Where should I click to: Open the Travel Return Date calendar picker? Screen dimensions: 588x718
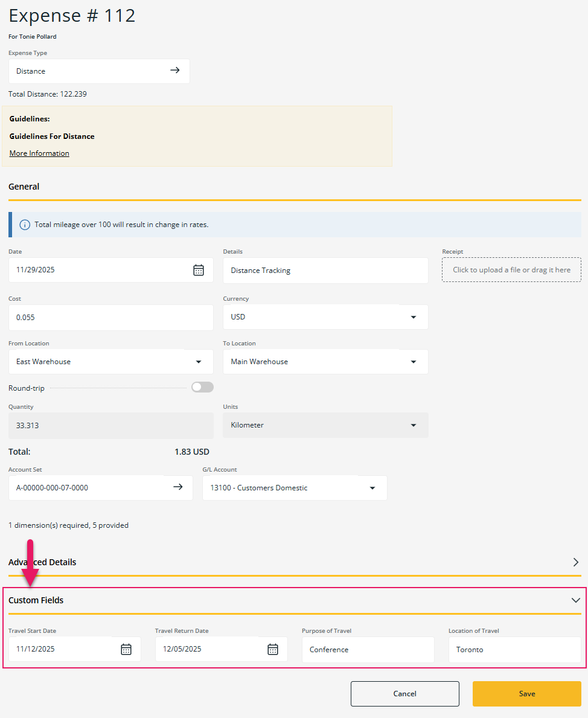coord(272,649)
